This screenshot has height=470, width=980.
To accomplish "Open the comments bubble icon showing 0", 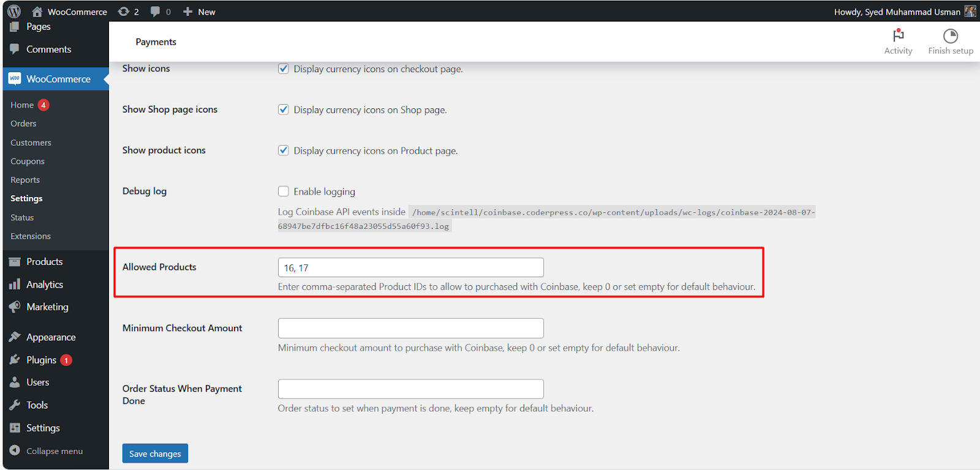I will (156, 12).
